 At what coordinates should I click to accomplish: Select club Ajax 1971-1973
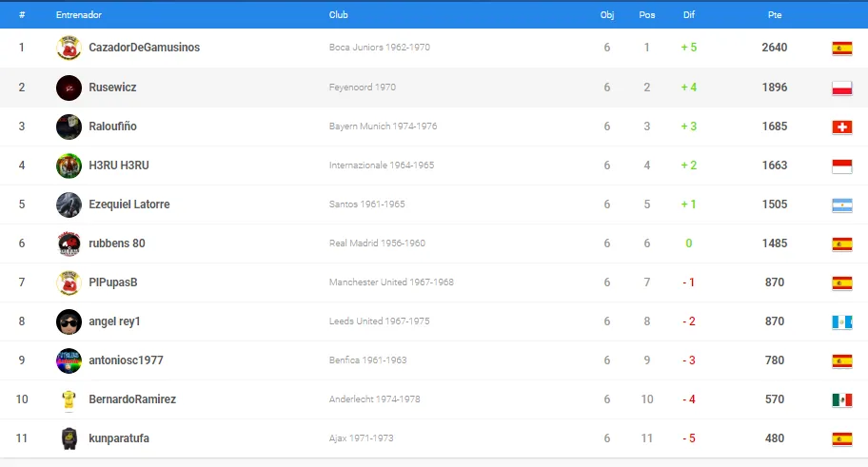361,438
